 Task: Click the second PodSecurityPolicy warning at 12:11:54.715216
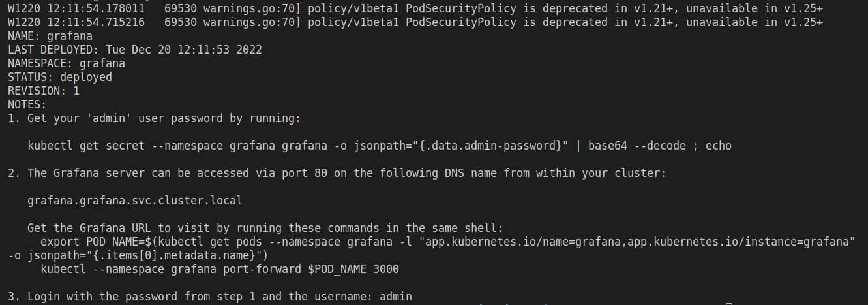coord(415,22)
